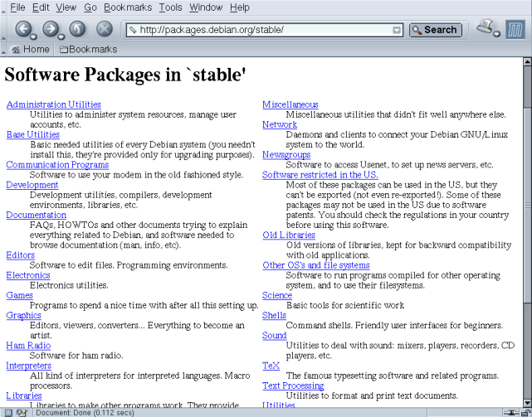Click the "Document: Done (0.112 secs)" status text
This screenshot has height=417, width=532.
[85, 413]
